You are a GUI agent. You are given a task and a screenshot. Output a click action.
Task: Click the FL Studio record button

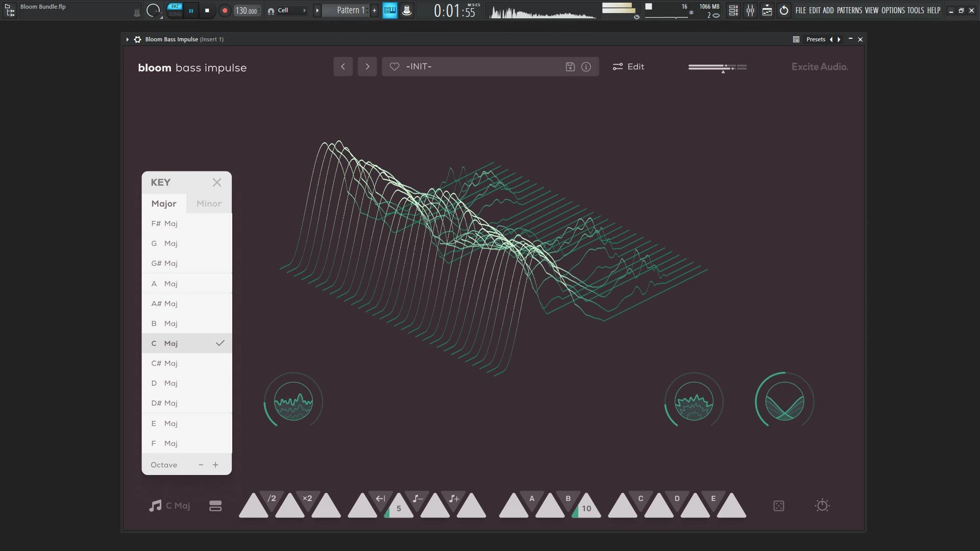pos(225,10)
